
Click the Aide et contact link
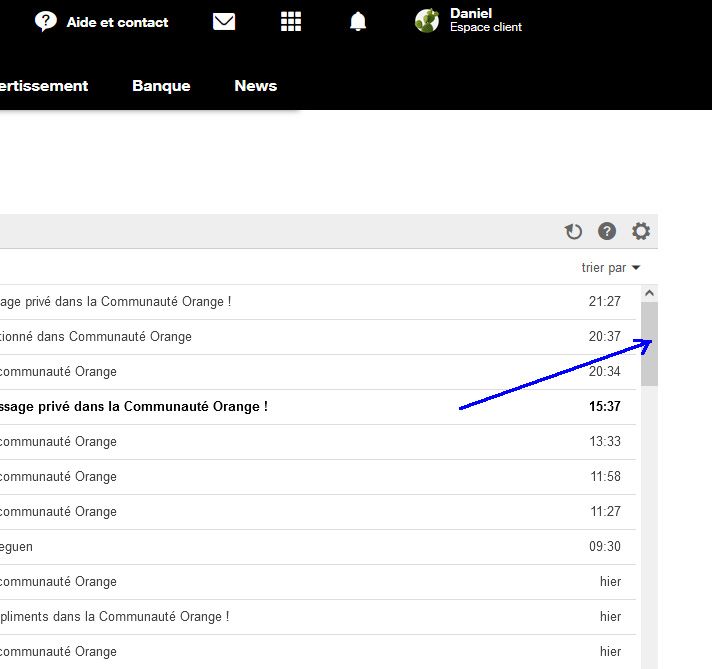pos(117,22)
